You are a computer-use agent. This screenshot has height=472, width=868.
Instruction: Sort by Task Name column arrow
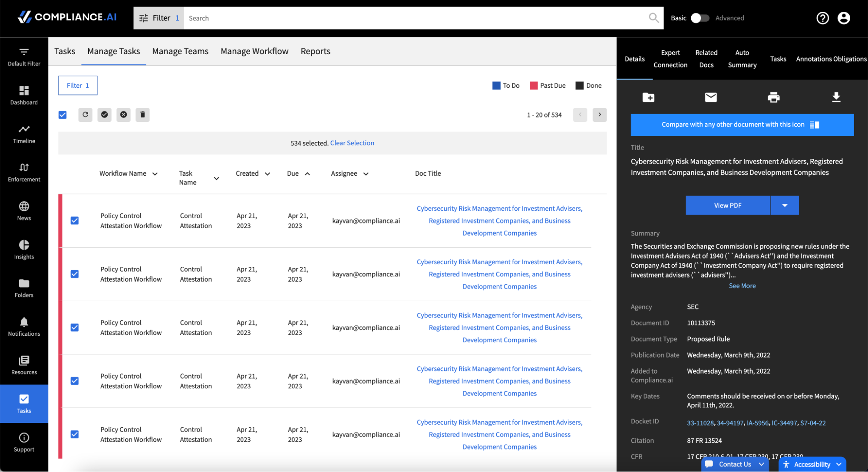tap(216, 178)
